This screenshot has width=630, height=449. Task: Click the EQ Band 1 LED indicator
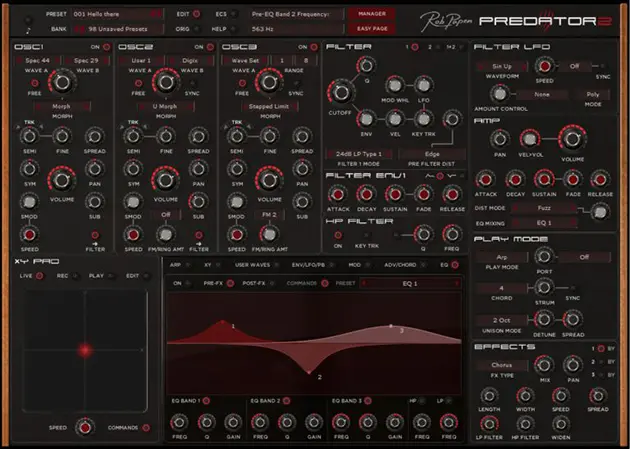[207, 400]
